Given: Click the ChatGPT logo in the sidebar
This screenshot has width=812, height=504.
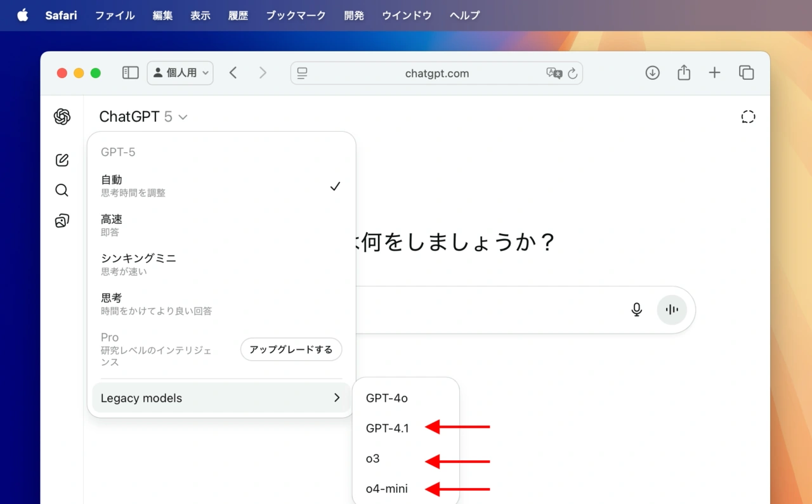Looking at the screenshot, I should [x=62, y=117].
